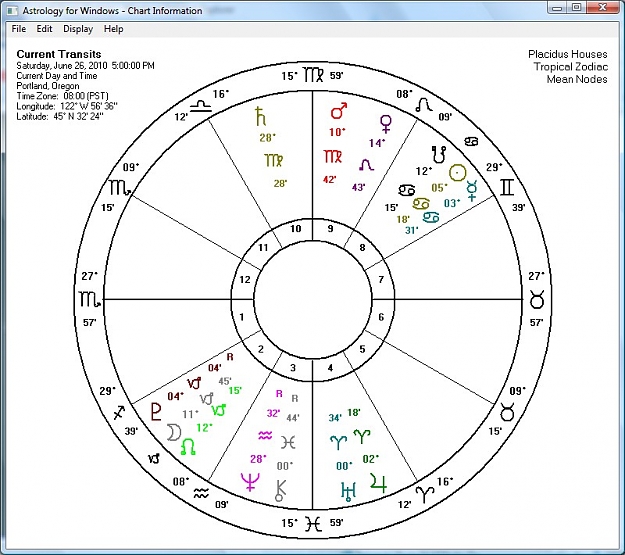625x555 pixels.
Task: Click the gray Pisces sign above Chiron
Action: click(x=288, y=442)
